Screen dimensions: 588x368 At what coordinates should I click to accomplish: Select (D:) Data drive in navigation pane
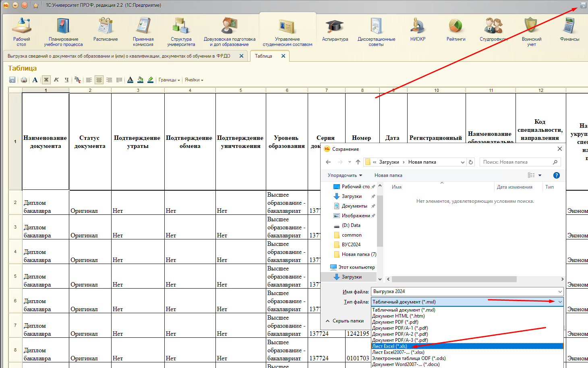point(350,225)
